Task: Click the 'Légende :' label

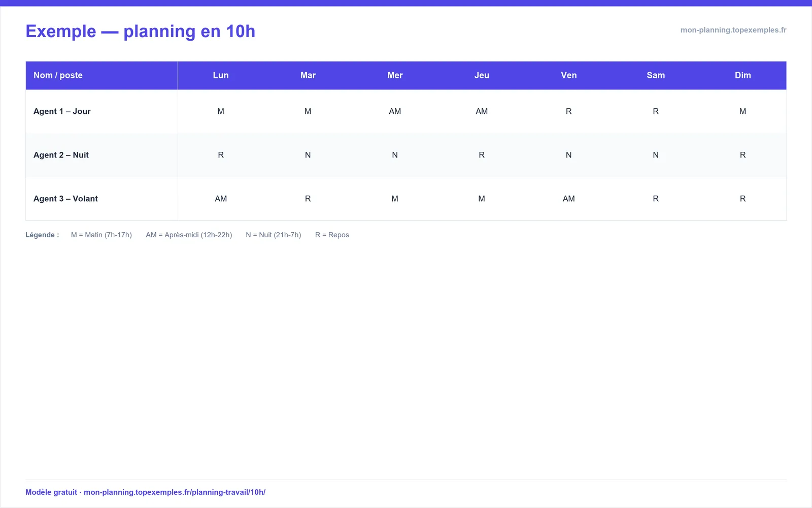Action: [x=42, y=235]
